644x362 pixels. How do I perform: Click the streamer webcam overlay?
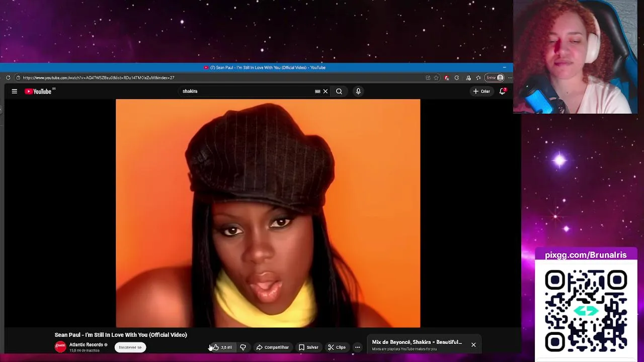pyautogui.click(x=575, y=56)
